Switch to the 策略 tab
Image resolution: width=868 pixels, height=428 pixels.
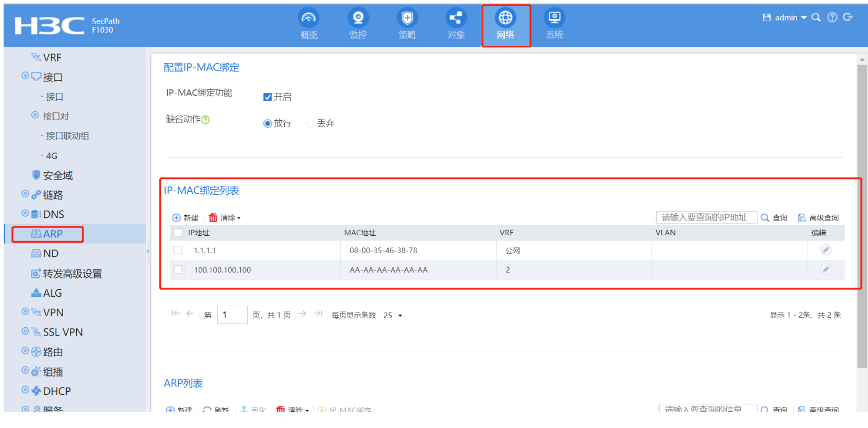407,25
